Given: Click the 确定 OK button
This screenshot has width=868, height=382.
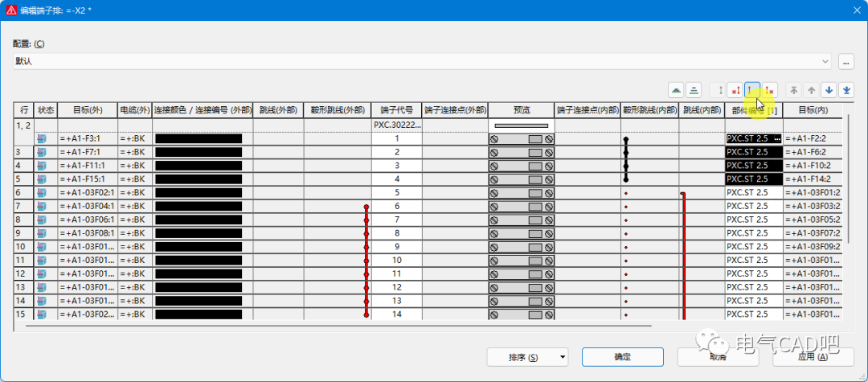Looking at the screenshot, I should [623, 357].
